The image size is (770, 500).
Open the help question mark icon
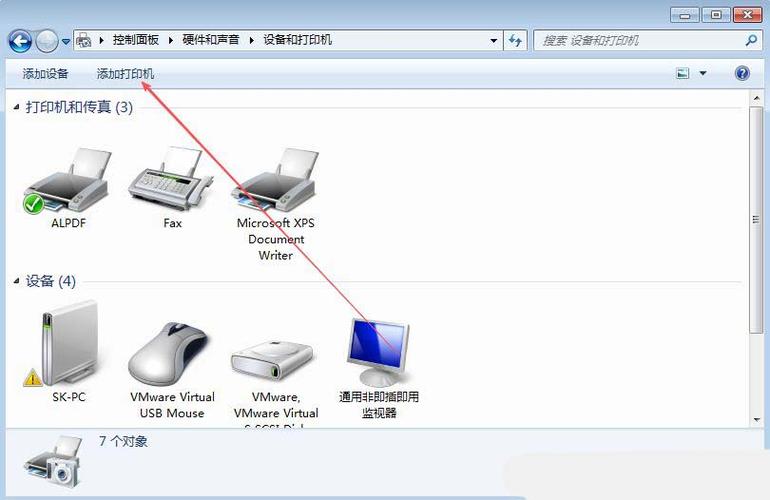[x=742, y=73]
